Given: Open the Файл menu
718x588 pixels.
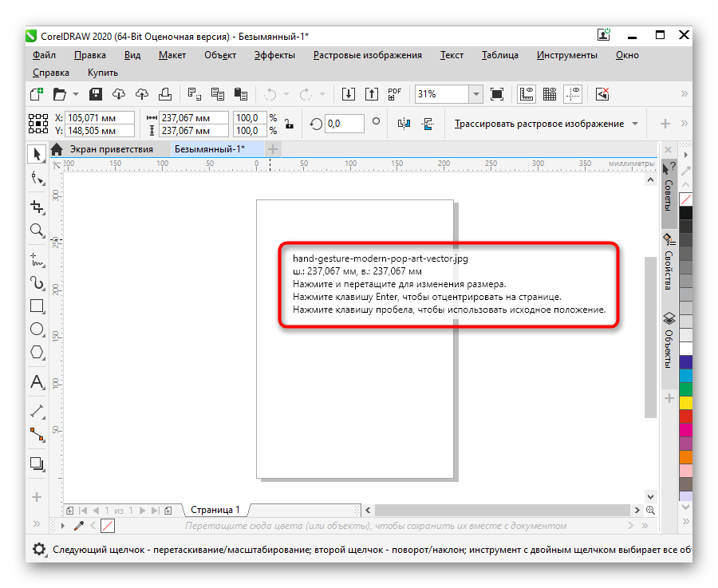Looking at the screenshot, I should tap(44, 55).
